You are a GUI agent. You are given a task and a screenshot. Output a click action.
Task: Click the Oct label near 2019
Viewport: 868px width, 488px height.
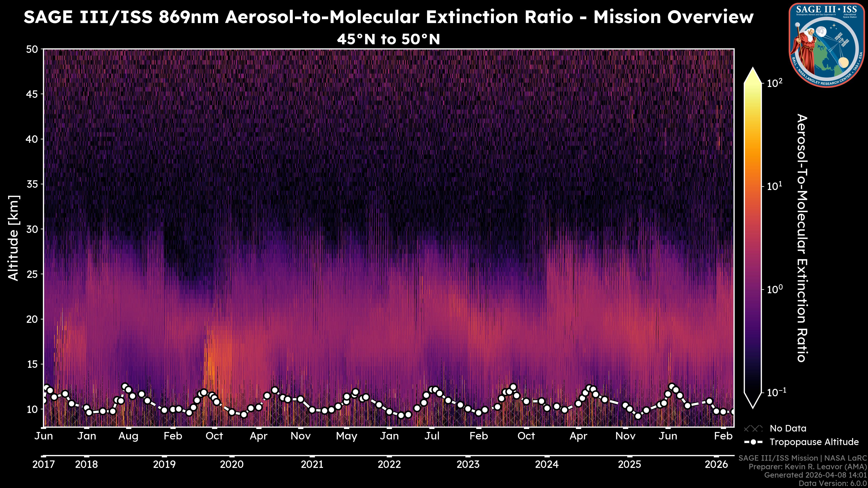[x=214, y=436]
